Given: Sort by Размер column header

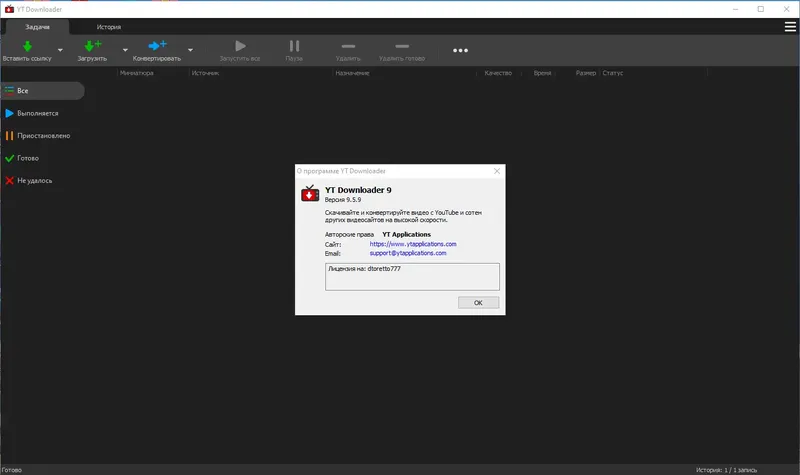Looking at the screenshot, I should click(x=586, y=73).
